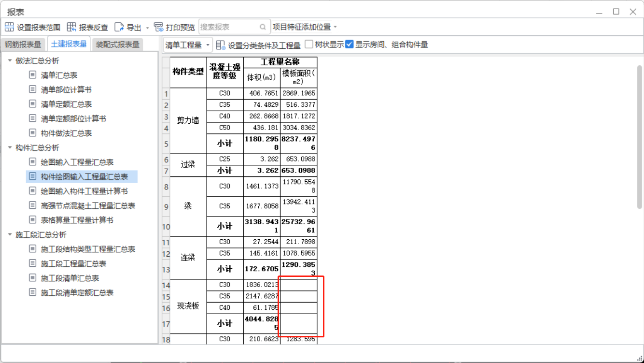Click the 模板面积(m2) column header
Image resolution: width=644 pixels, height=363 pixels.
coord(298,77)
